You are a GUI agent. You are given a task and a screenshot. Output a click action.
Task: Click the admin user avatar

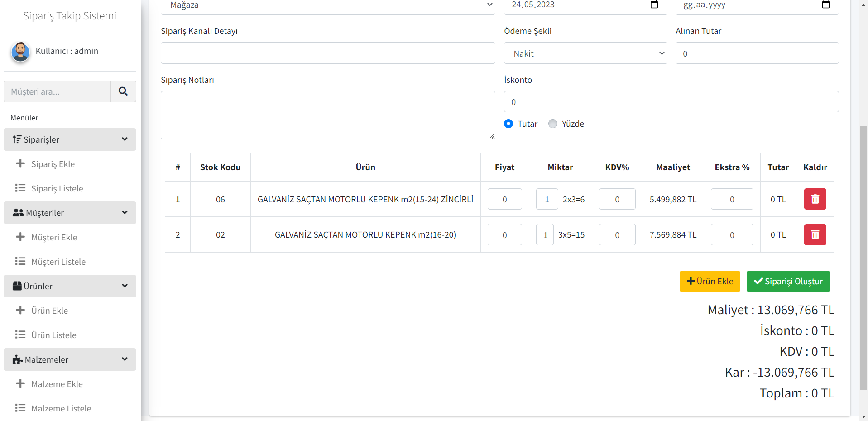(x=20, y=52)
